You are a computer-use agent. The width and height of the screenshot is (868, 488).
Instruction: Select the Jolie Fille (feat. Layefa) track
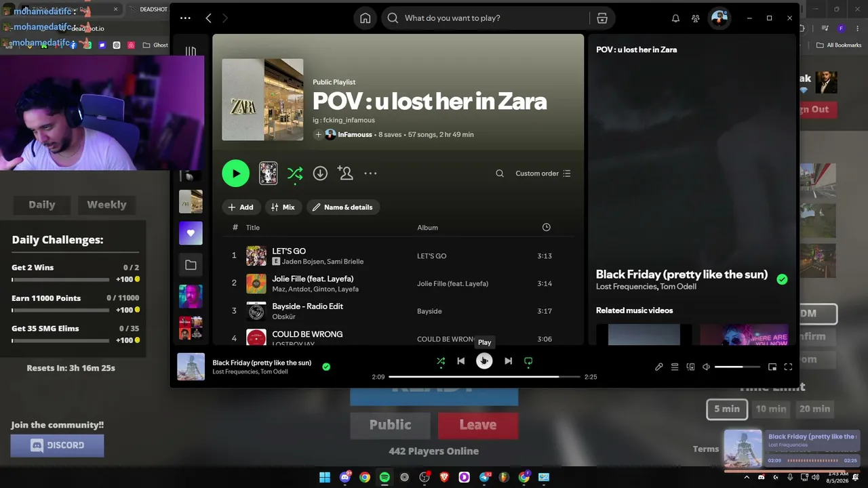tap(398, 283)
